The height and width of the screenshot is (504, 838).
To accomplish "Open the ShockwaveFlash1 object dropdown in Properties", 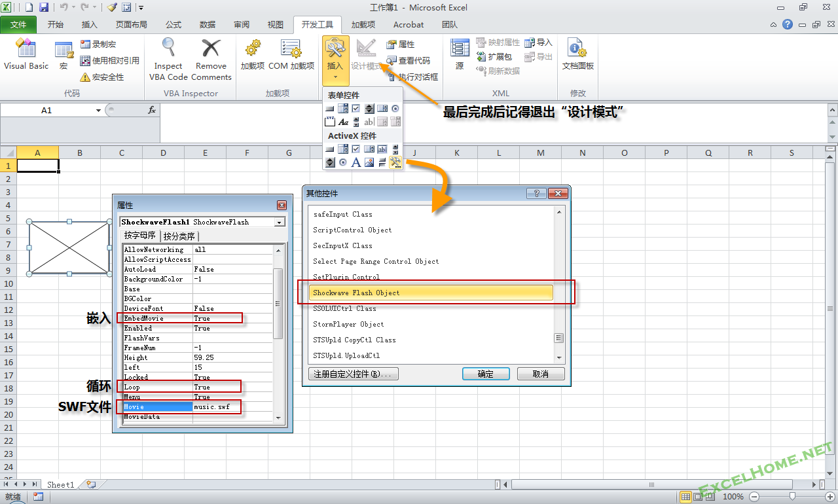I will click(280, 223).
